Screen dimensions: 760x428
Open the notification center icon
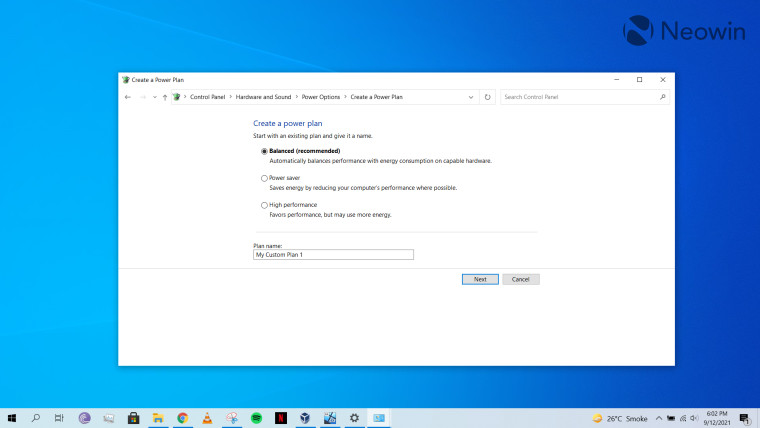(x=745, y=418)
